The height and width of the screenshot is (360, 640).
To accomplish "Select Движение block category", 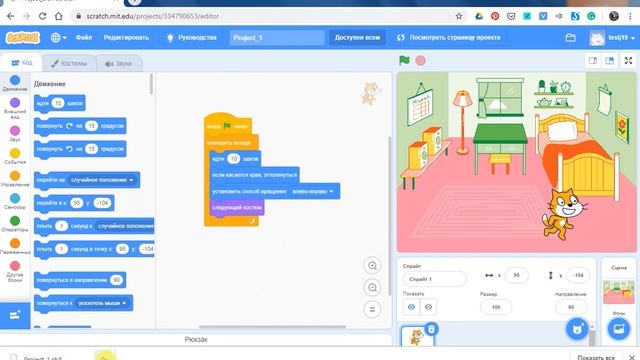I will point(15,83).
